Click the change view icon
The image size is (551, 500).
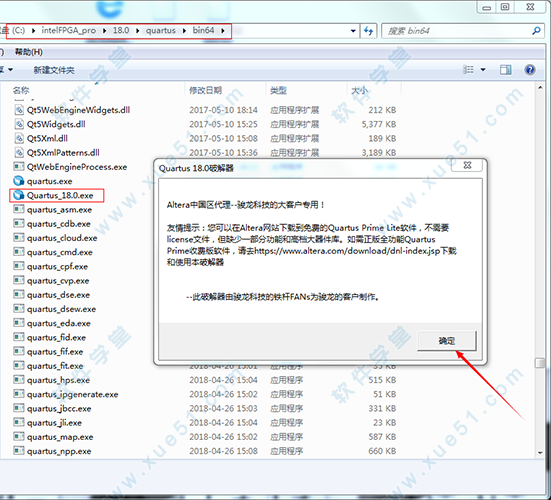point(468,70)
